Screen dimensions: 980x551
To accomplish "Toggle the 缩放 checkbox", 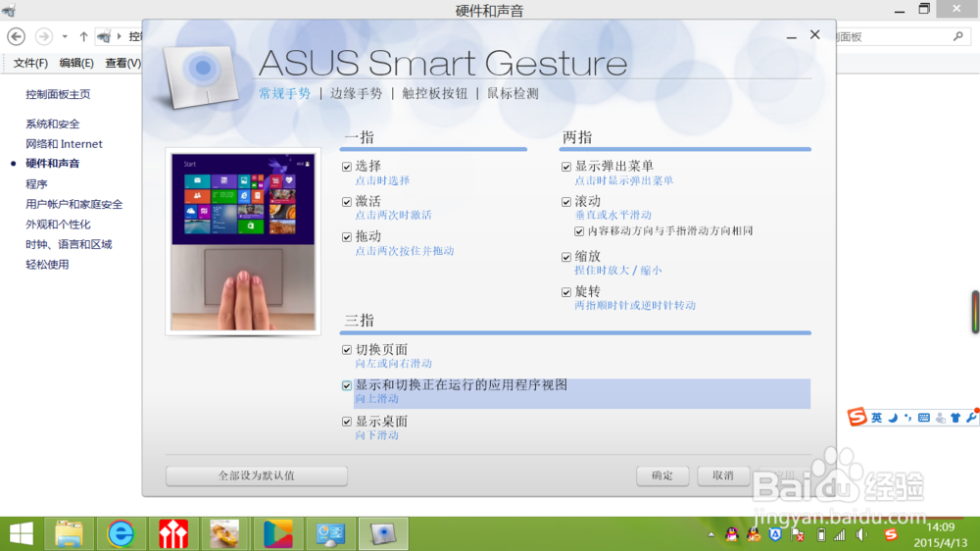I will (566, 257).
